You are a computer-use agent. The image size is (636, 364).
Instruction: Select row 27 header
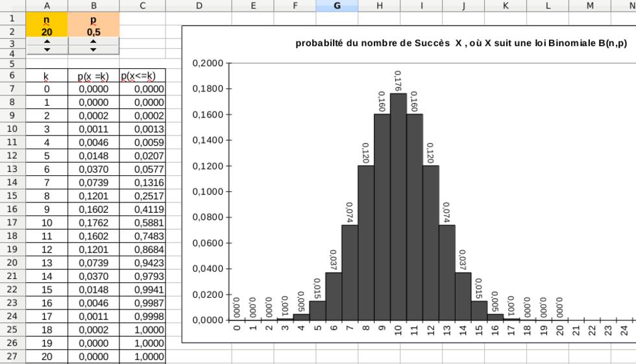pyautogui.click(x=12, y=356)
